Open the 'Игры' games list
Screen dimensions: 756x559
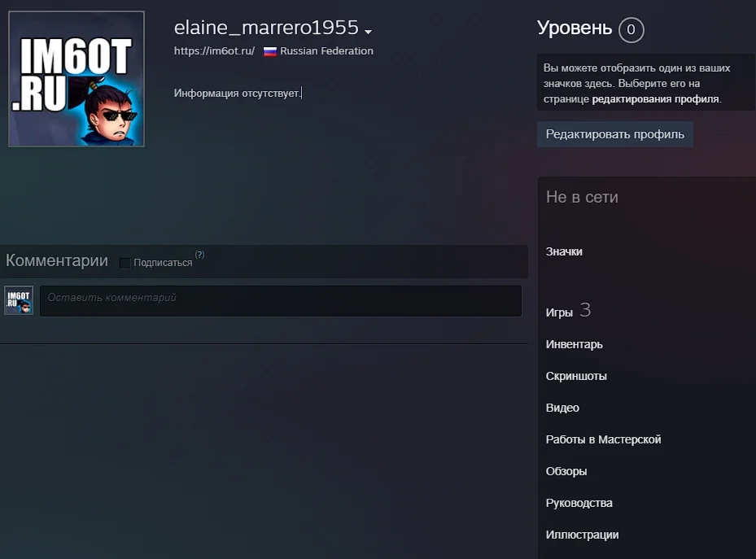click(x=559, y=312)
